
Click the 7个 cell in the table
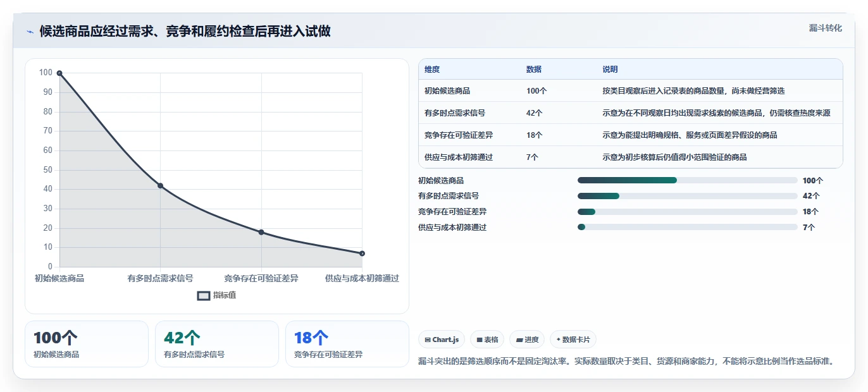pos(532,157)
